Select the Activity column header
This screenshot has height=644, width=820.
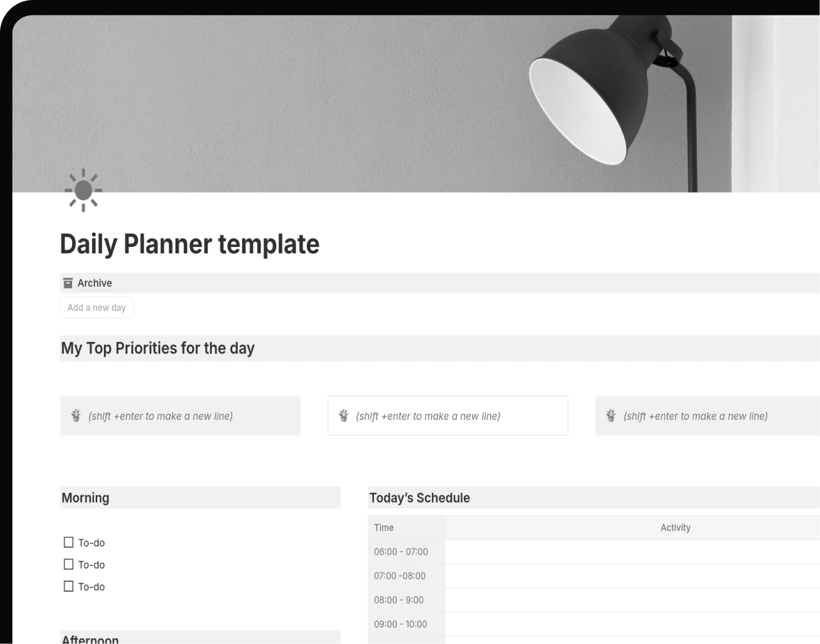(x=675, y=528)
